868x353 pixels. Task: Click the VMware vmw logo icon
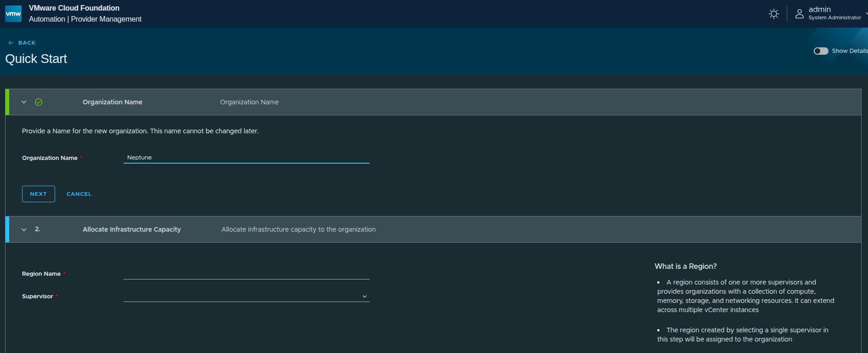13,14
